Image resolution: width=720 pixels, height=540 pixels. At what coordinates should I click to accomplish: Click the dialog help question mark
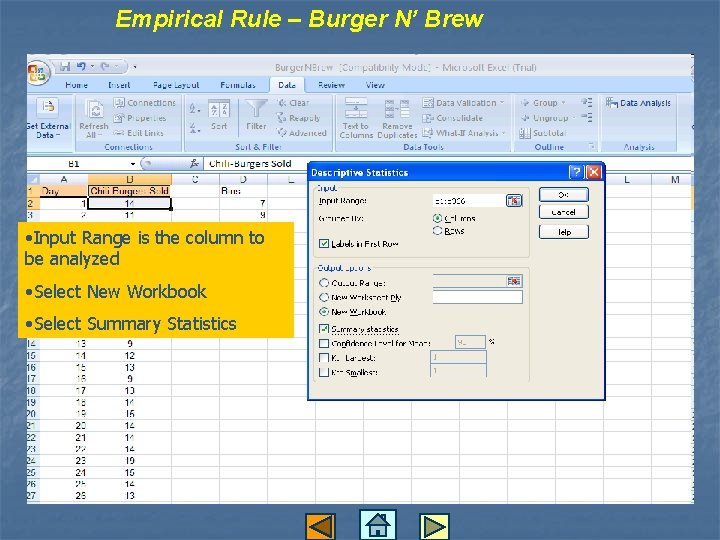coord(576,172)
